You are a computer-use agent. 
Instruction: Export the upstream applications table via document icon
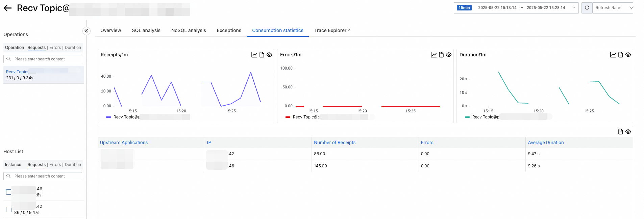(621, 132)
